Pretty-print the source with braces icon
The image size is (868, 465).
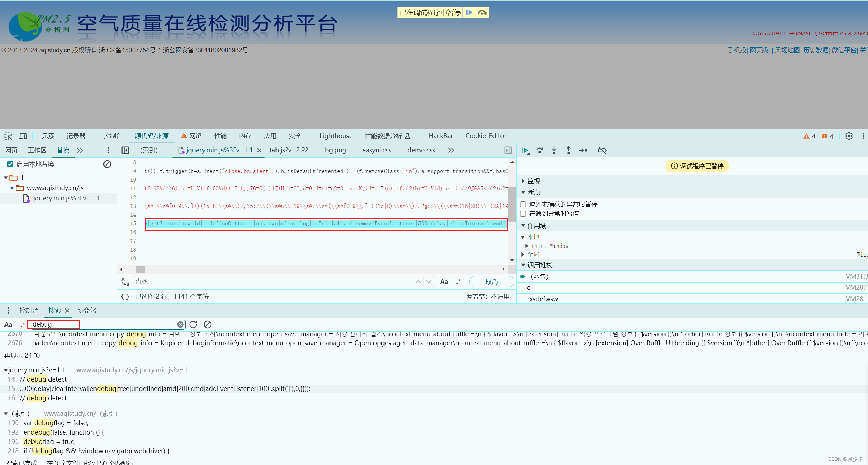pos(125,297)
